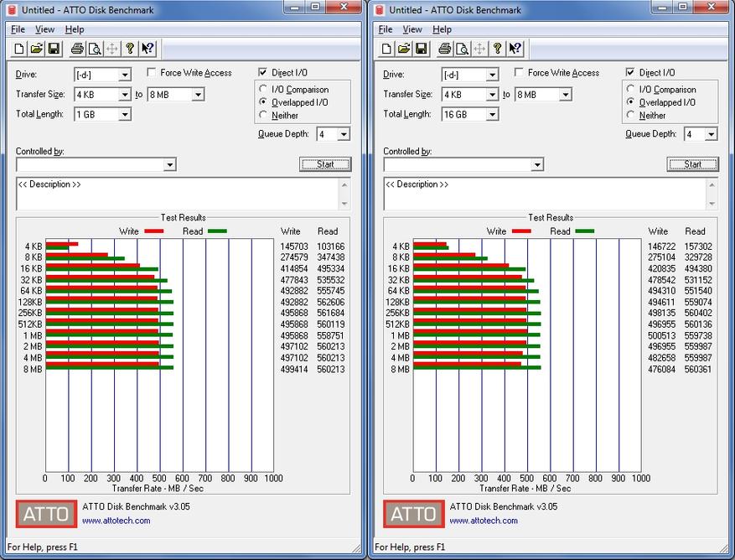The width and height of the screenshot is (735, 560).
Task: Click New file icon in left window
Action: pos(19,49)
